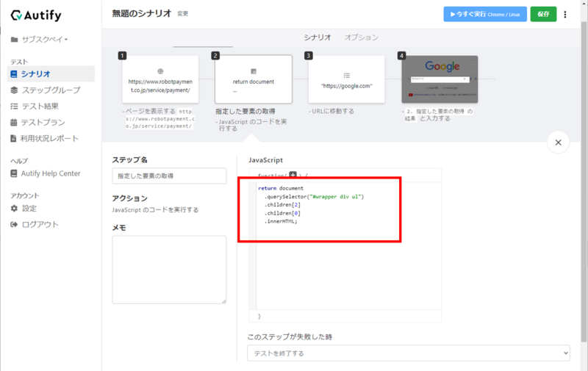Click the .innerHTML; code line
Image resolution: width=588 pixels, height=371 pixels.
(282, 221)
